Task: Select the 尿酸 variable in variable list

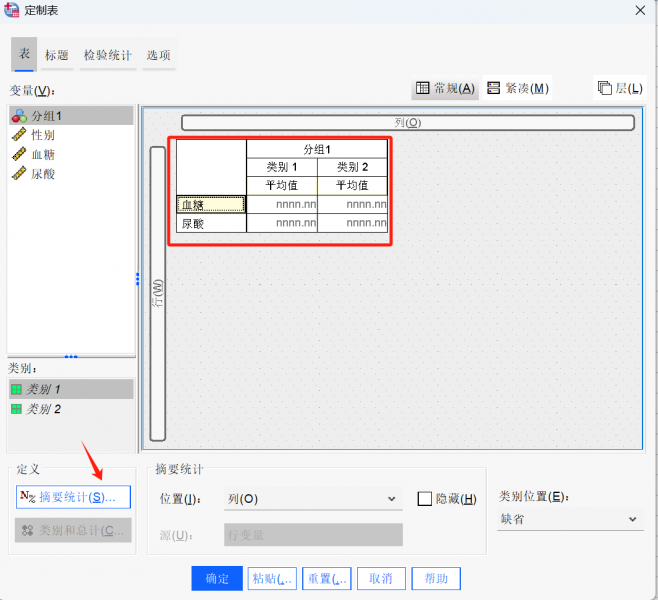Action: pyautogui.click(x=71, y=174)
